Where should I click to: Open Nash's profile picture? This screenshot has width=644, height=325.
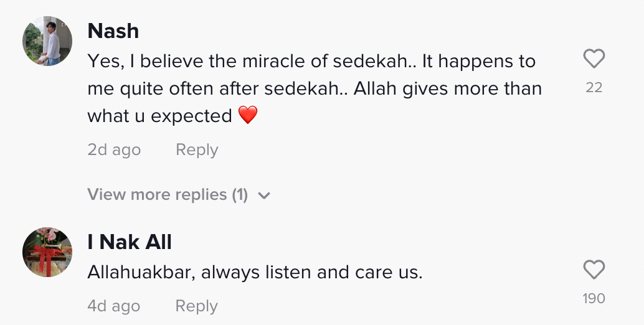(47, 41)
